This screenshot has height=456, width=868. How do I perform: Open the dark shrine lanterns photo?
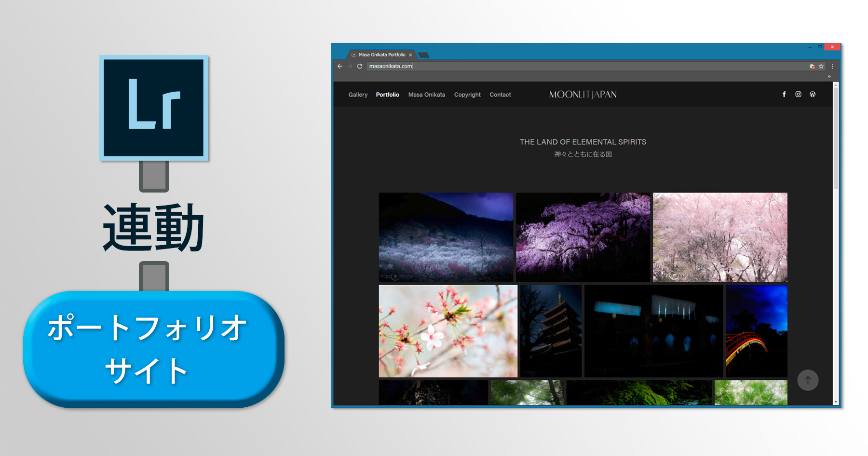click(654, 331)
